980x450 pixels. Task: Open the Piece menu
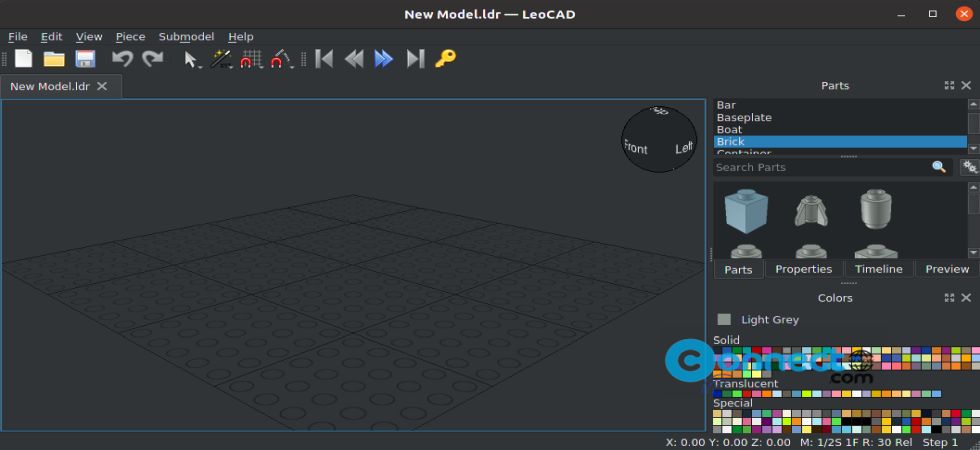[x=130, y=37]
